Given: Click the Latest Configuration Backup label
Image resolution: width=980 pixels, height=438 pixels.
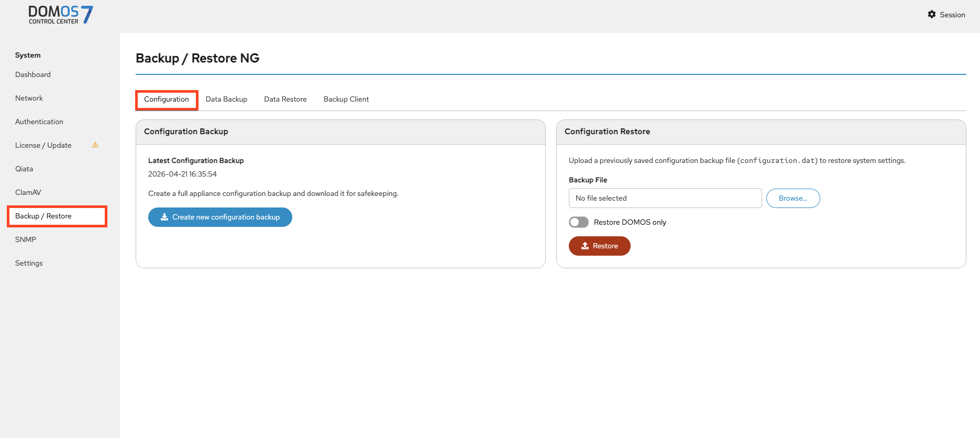Looking at the screenshot, I should pos(196,161).
